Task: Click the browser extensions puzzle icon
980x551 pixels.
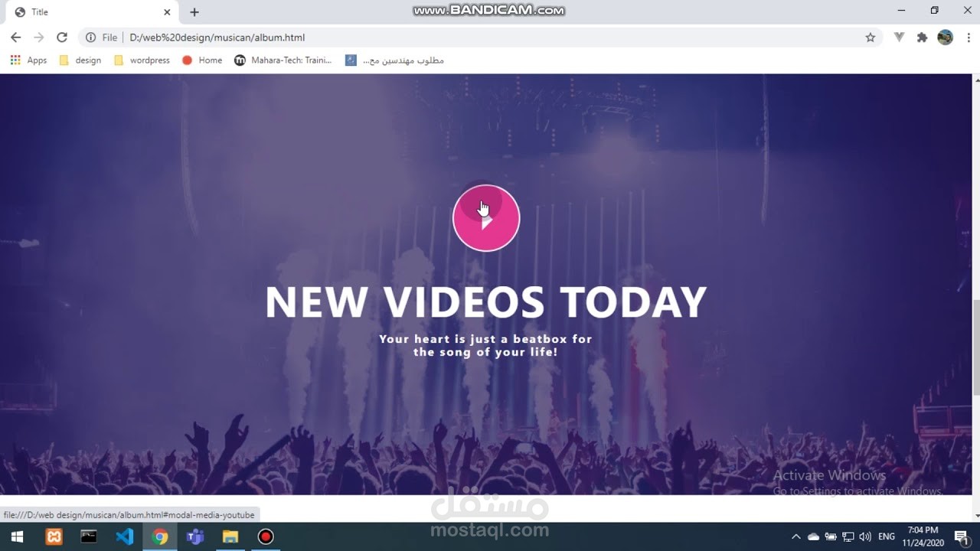Action: click(922, 37)
